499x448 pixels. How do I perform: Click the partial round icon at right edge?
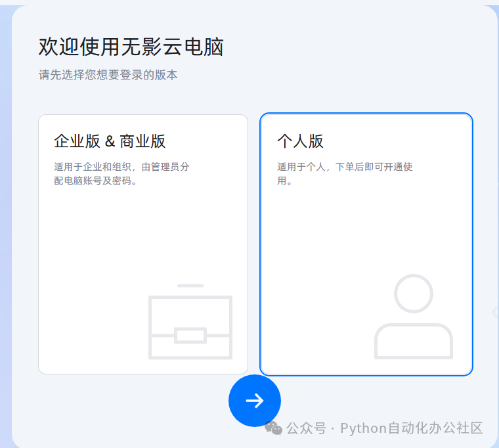tap(496, 312)
